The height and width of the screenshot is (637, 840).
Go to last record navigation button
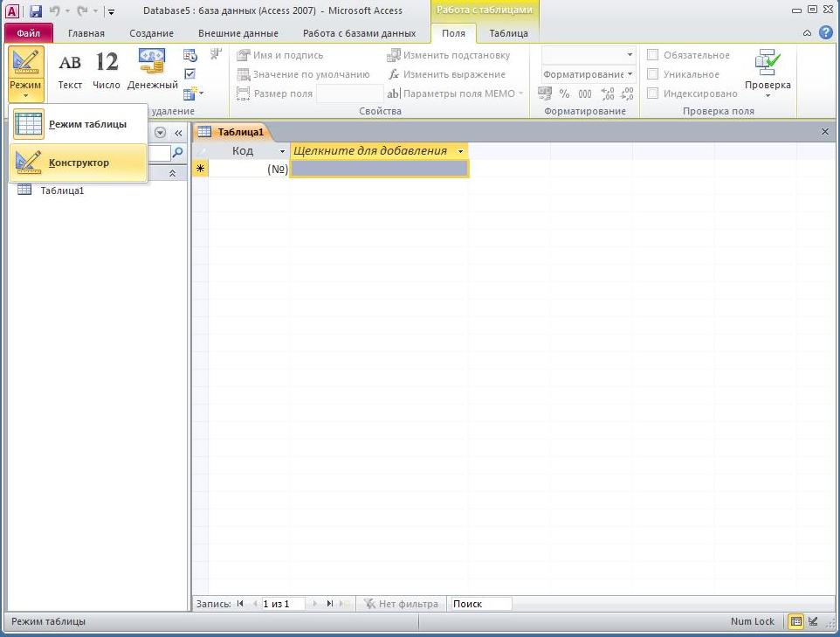coord(330,603)
